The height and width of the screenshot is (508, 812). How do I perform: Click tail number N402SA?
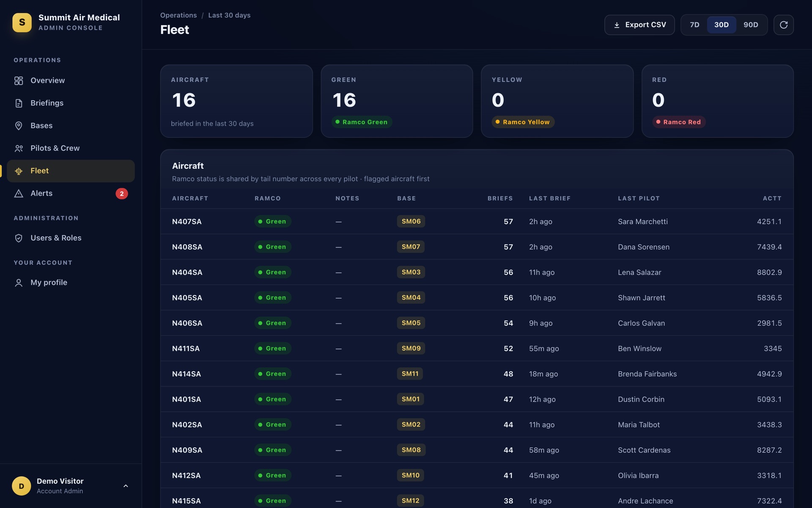pos(187,425)
